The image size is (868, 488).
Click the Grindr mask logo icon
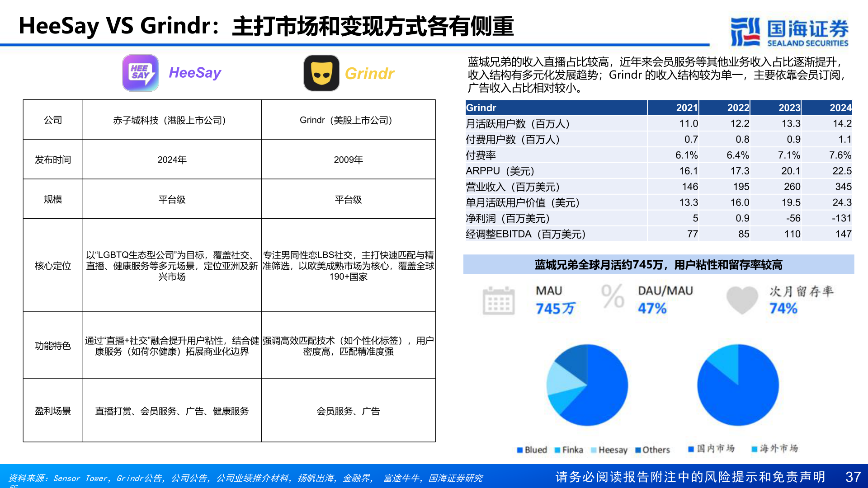[321, 73]
